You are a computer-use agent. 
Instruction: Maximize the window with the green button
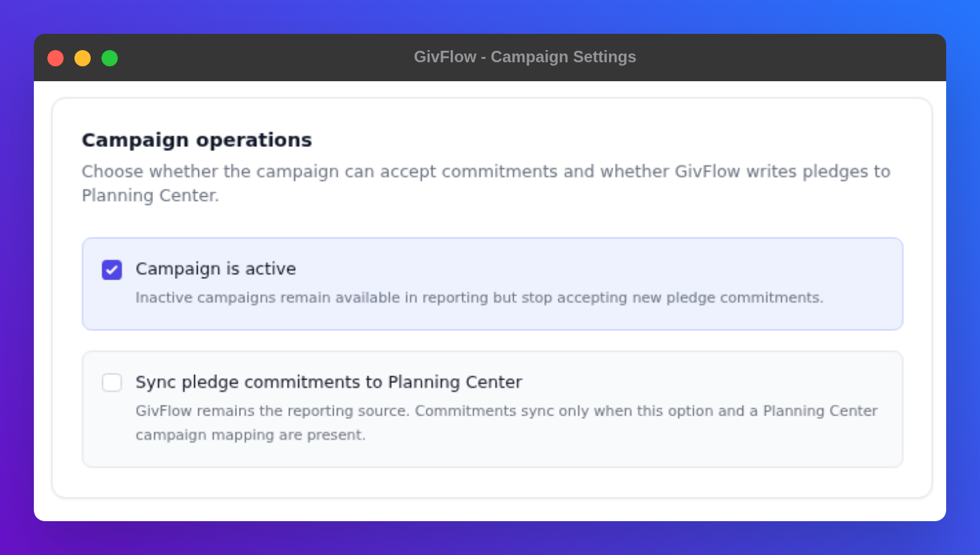(110, 58)
